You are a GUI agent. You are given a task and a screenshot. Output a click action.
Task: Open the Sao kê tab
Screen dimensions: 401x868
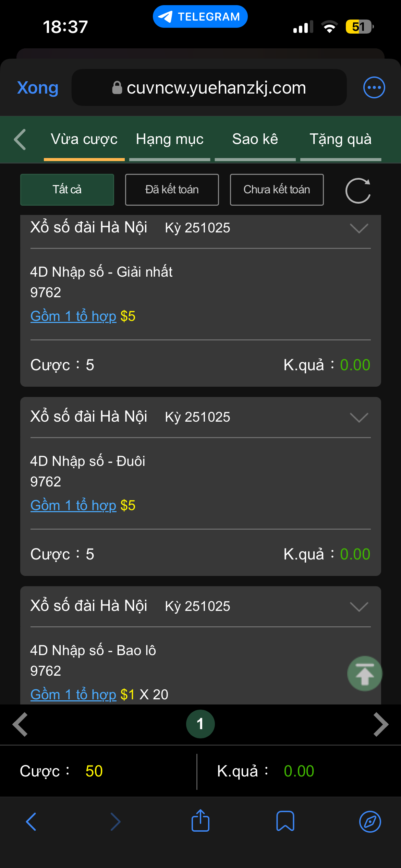pyautogui.click(x=255, y=140)
